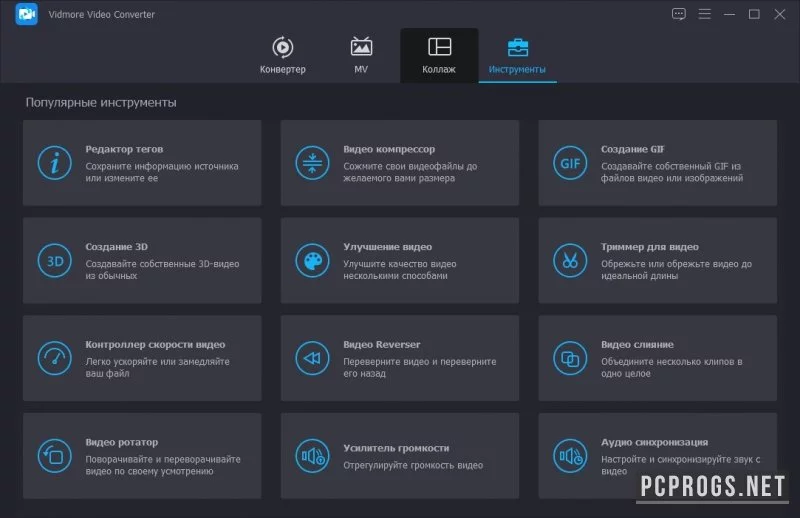Open Триммер для видео tool title

[649, 246]
